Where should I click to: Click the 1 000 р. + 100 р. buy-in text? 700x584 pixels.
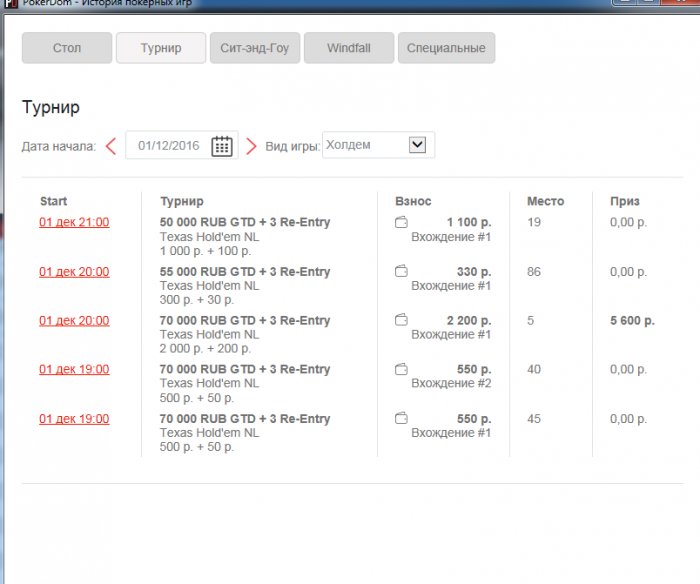205,251
